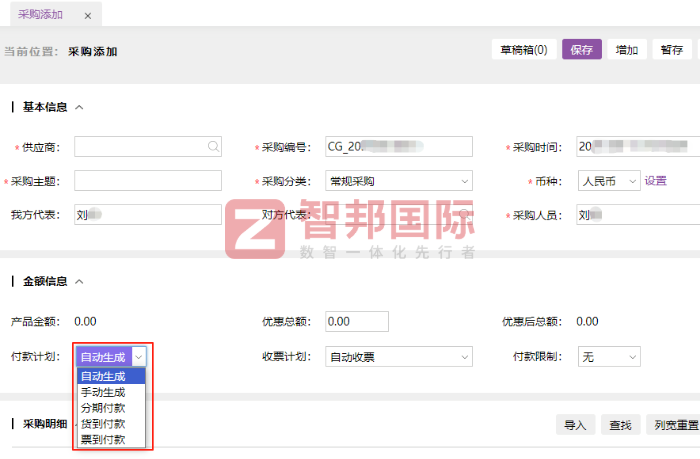Open the 采购分类 dropdown

tap(399, 181)
